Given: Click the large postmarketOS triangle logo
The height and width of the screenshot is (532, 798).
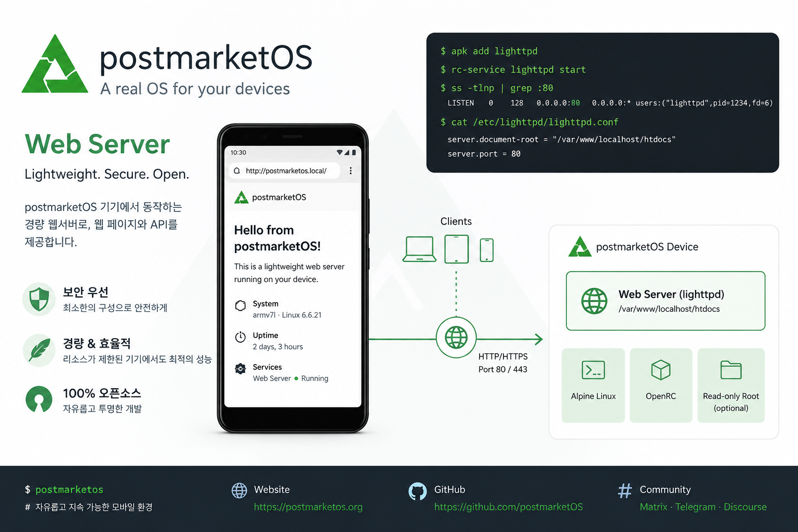Looking at the screenshot, I should (55, 64).
